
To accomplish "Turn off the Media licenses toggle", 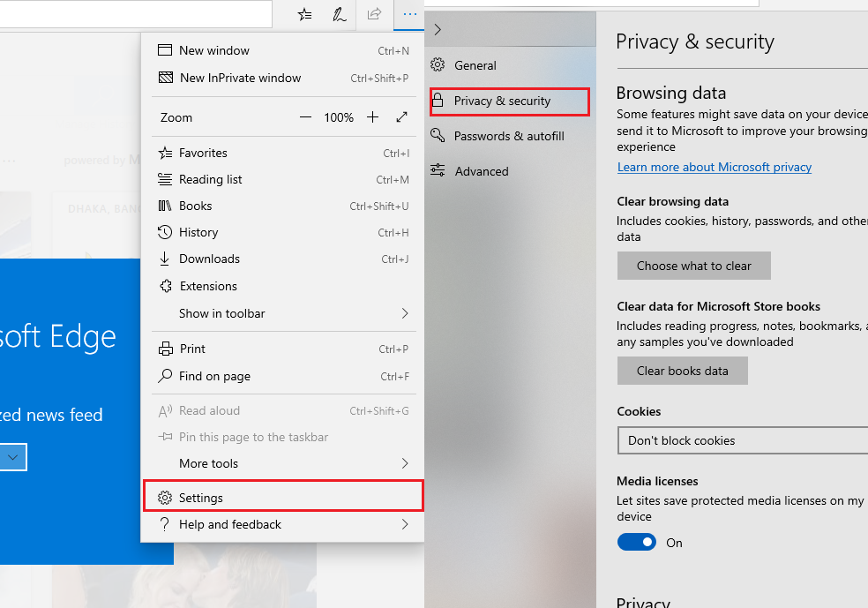I will point(637,542).
